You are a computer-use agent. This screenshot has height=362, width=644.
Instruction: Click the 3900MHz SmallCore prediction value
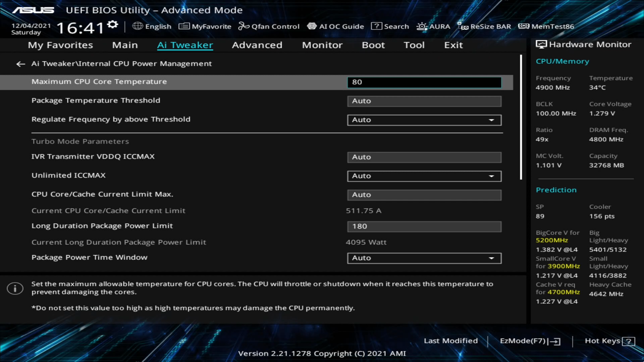(x=564, y=266)
